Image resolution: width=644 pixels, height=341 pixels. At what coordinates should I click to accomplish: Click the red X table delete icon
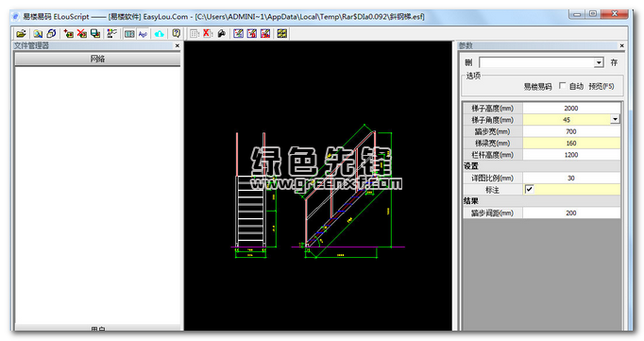pyautogui.click(x=207, y=34)
